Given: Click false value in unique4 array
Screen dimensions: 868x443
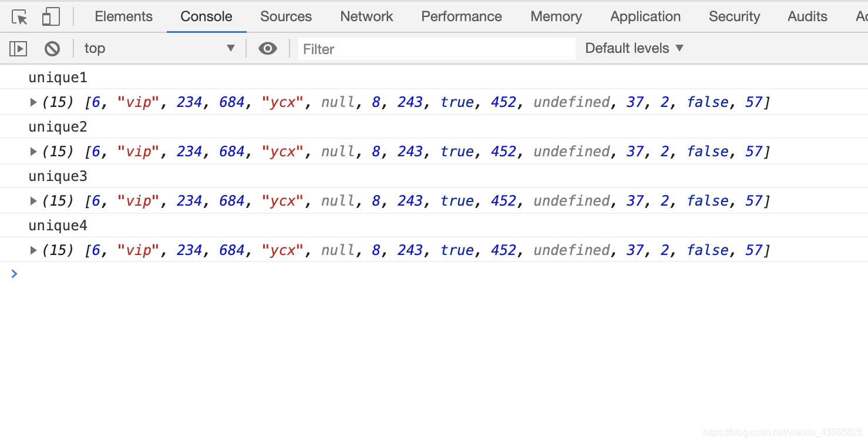Looking at the screenshot, I should pos(708,250).
